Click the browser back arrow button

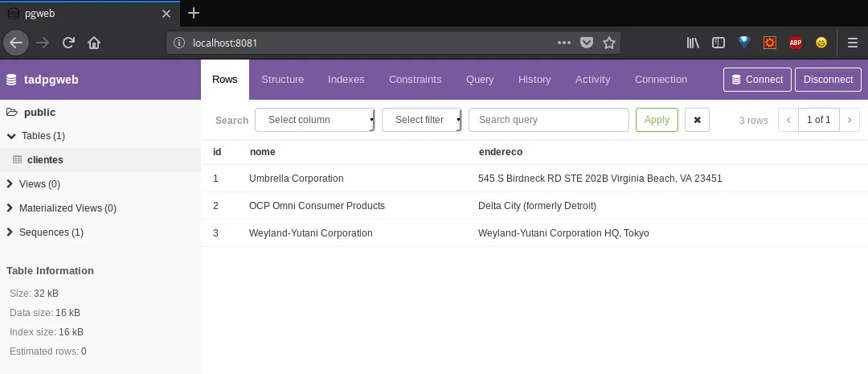pos(16,43)
